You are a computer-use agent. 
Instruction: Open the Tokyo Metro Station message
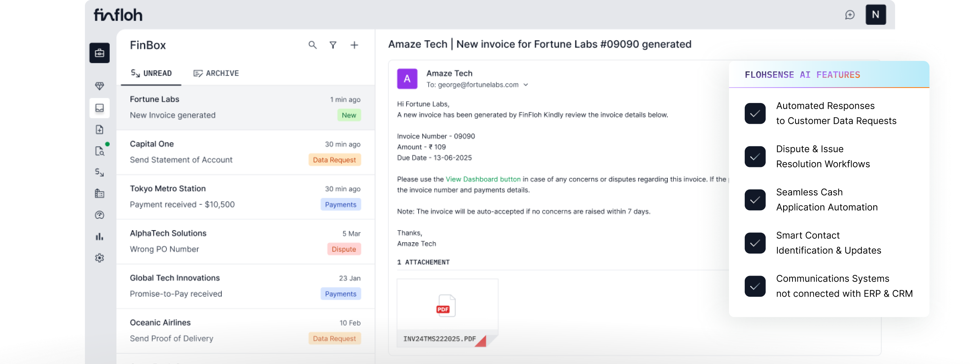245,196
